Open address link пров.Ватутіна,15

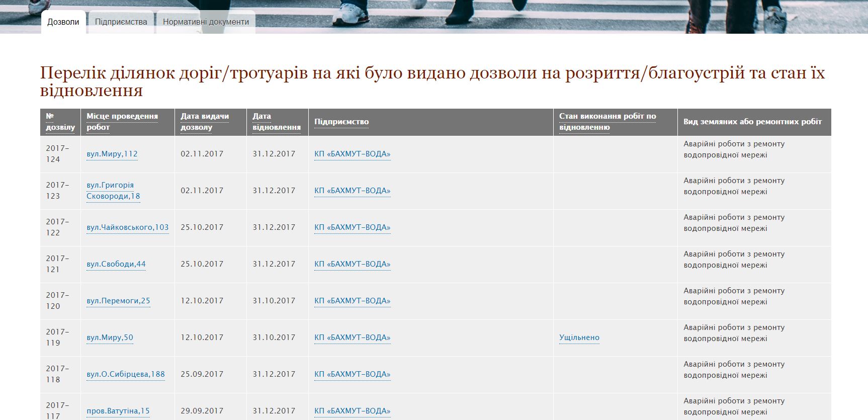pos(118,411)
